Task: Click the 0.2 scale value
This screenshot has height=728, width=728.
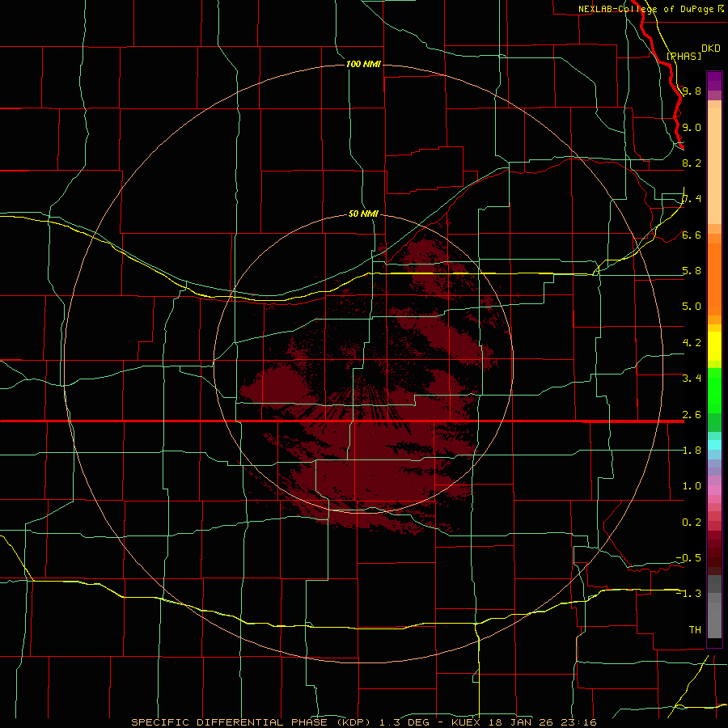Action: click(x=692, y=522)
